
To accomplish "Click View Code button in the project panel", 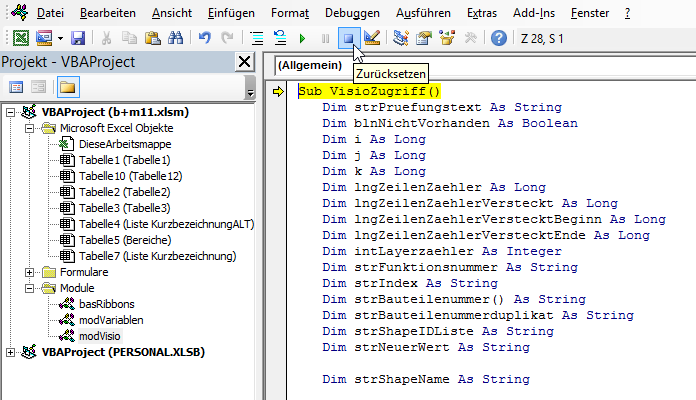I will pyautogui.click(x=17, y=87).
